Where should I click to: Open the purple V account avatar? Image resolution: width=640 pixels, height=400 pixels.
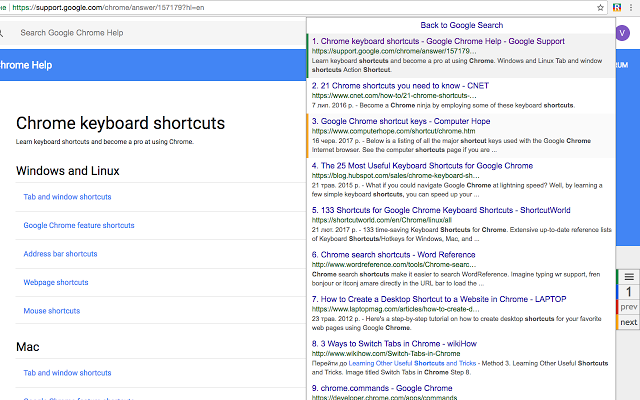coord(622,33)
